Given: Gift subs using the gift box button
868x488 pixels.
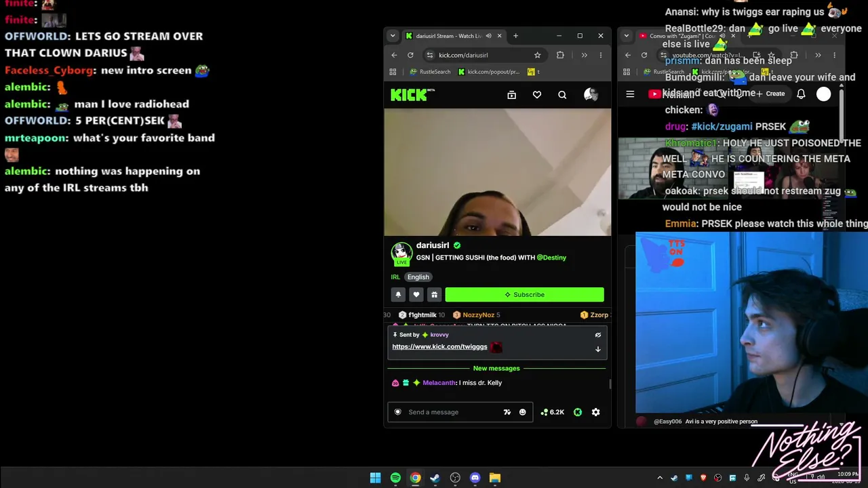Looking at the screenshot, I should point(434,294).
